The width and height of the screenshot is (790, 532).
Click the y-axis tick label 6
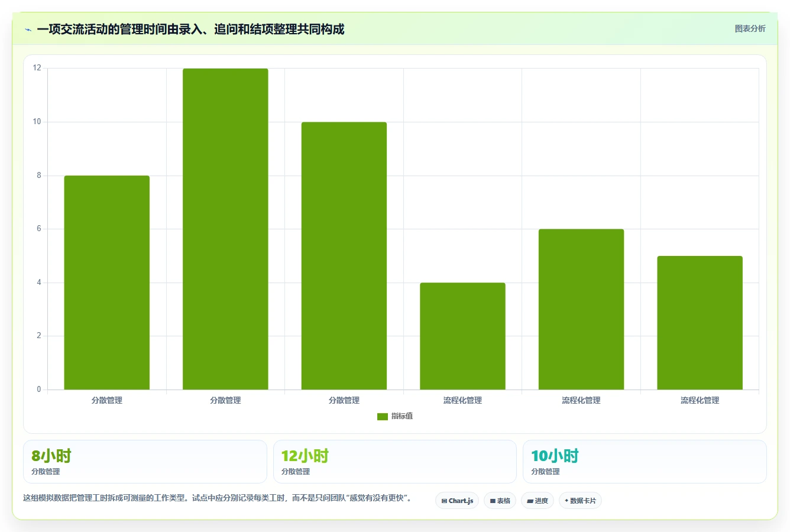[39, 229]
